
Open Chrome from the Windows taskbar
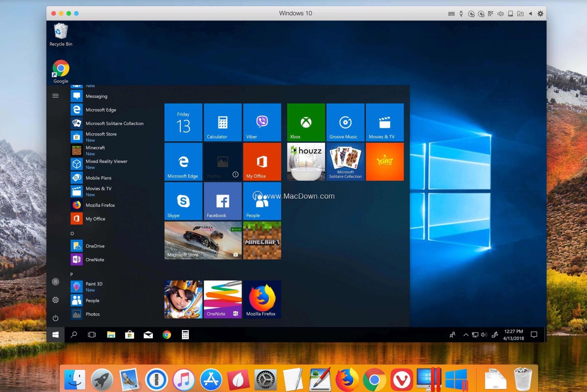(x=167, y=335)
